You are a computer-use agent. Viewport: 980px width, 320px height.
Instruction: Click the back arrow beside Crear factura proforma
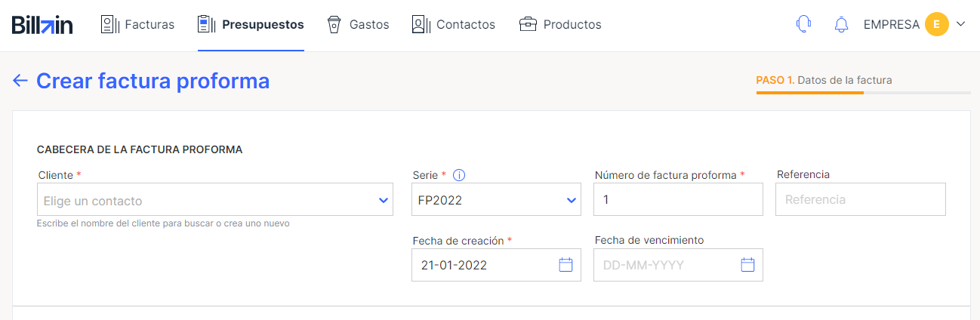tap(20, 81)
